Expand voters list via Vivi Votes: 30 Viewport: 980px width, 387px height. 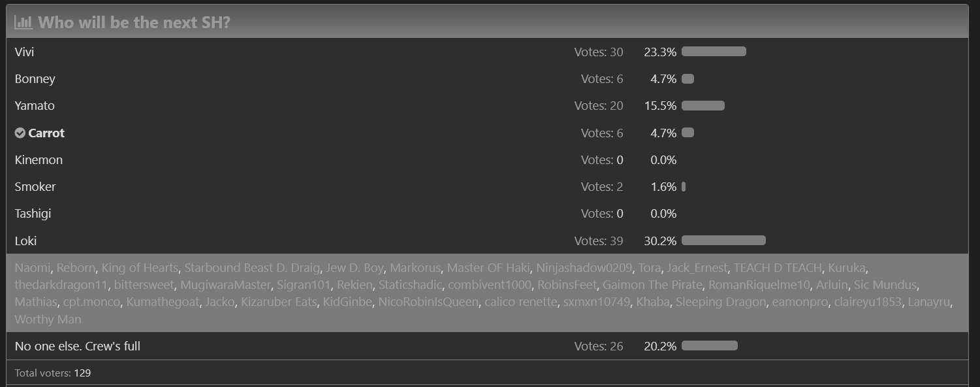(x=599, y=52)
